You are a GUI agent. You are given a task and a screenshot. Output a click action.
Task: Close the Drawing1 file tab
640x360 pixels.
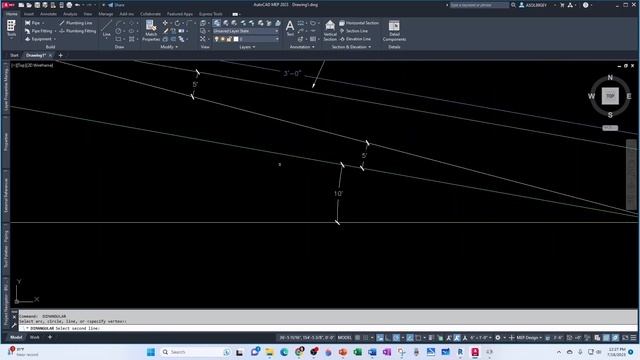(x=50, y=55)
